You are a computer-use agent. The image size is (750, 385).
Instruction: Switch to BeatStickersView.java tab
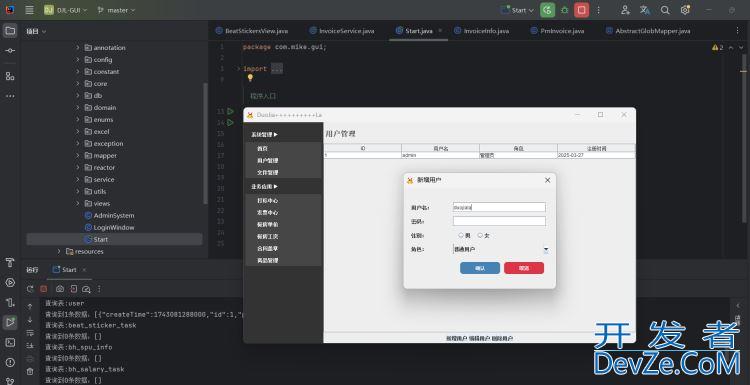click(252, 31)
